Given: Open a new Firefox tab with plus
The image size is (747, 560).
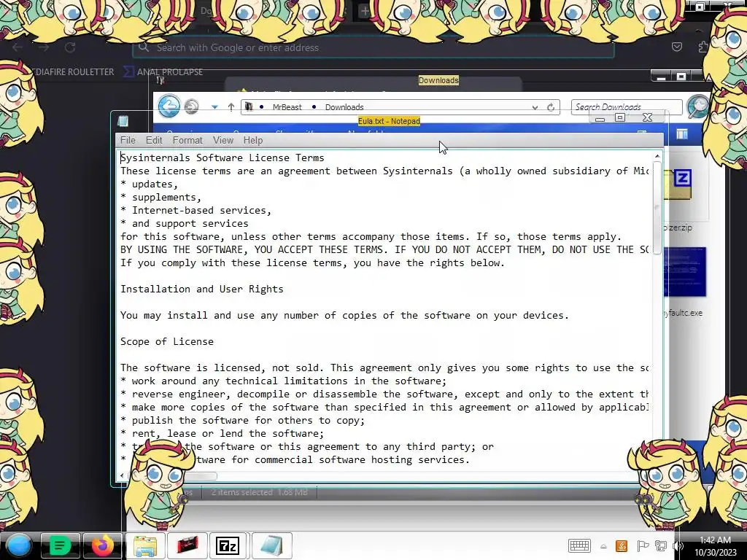Looking at the screenshot, I should 365,10.
